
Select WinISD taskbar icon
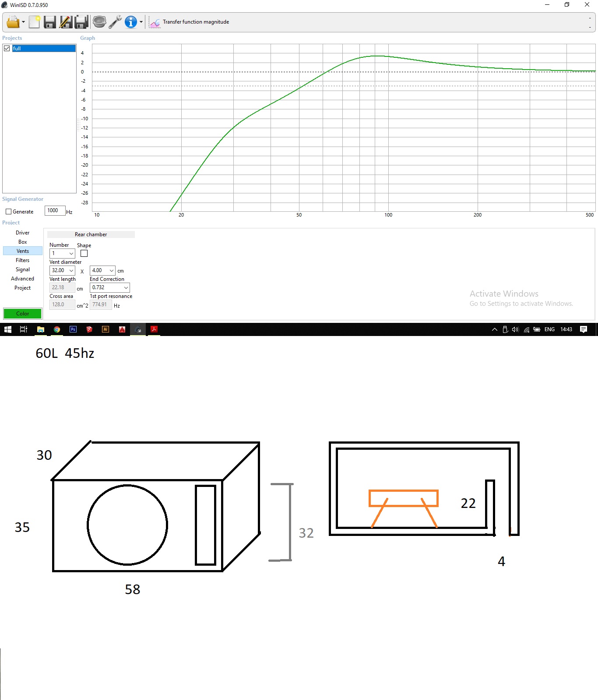point(138,329)
